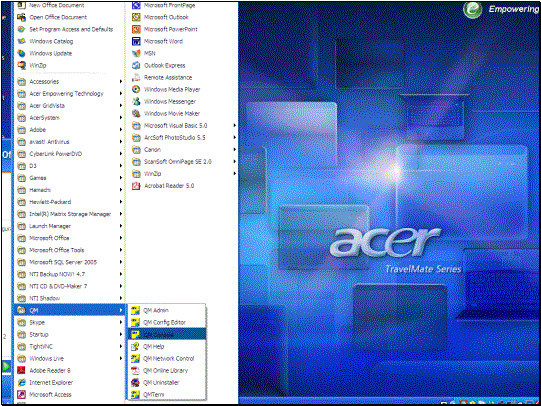
Task: Launch Outlook Express icon
Action: pyautogui.click(x=136, y=66)
